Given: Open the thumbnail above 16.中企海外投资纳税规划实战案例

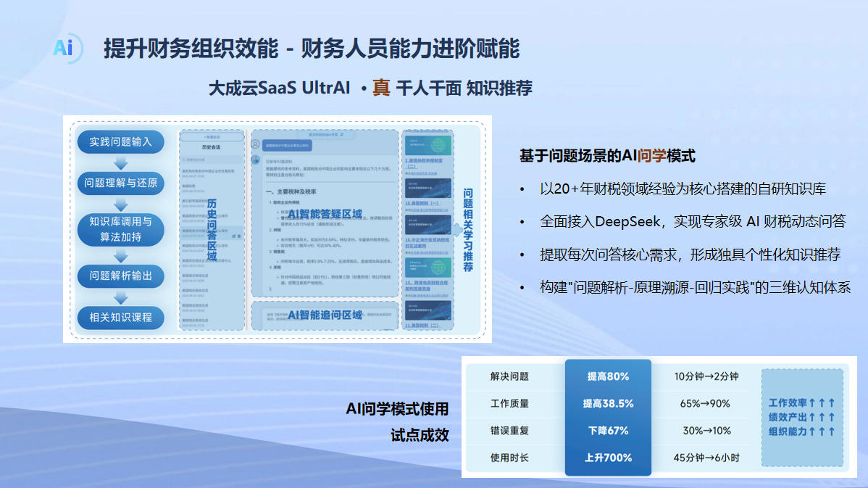Looking at the screenshot, I should pyautogui.click(x=428, y=224).
